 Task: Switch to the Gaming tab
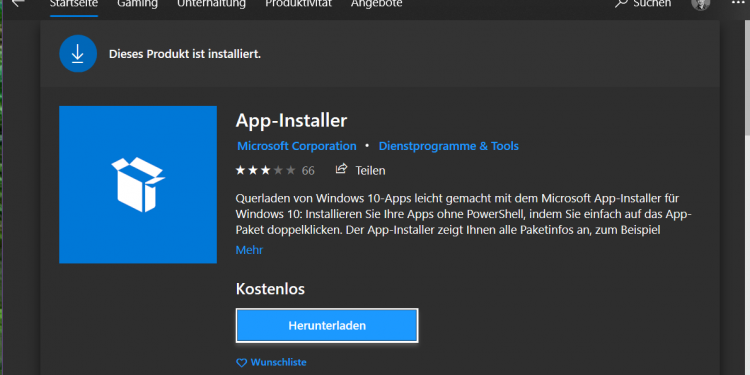click(137, 4)
